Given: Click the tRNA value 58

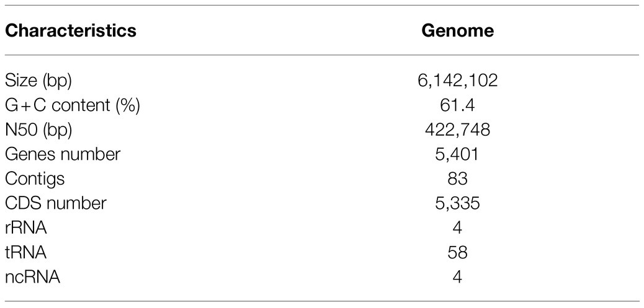Looking at the screenshot, I should (x=457, y=253).
